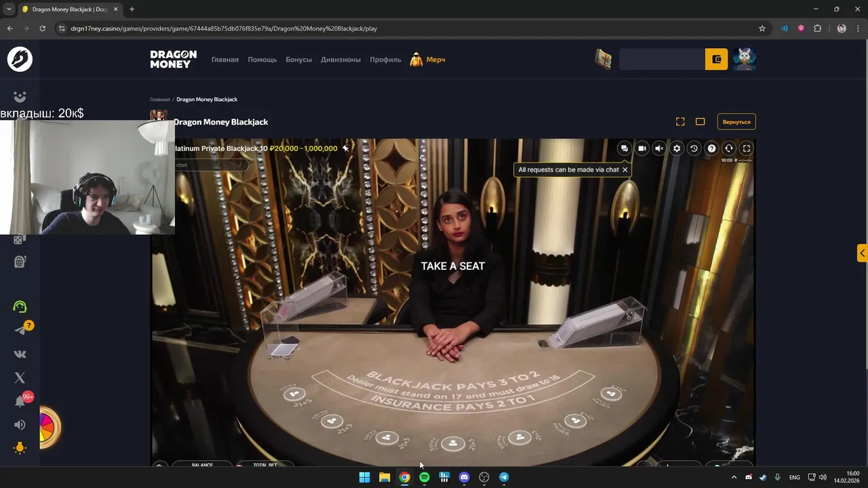
Task: Reload the page in browser
Action: [42, 28]
